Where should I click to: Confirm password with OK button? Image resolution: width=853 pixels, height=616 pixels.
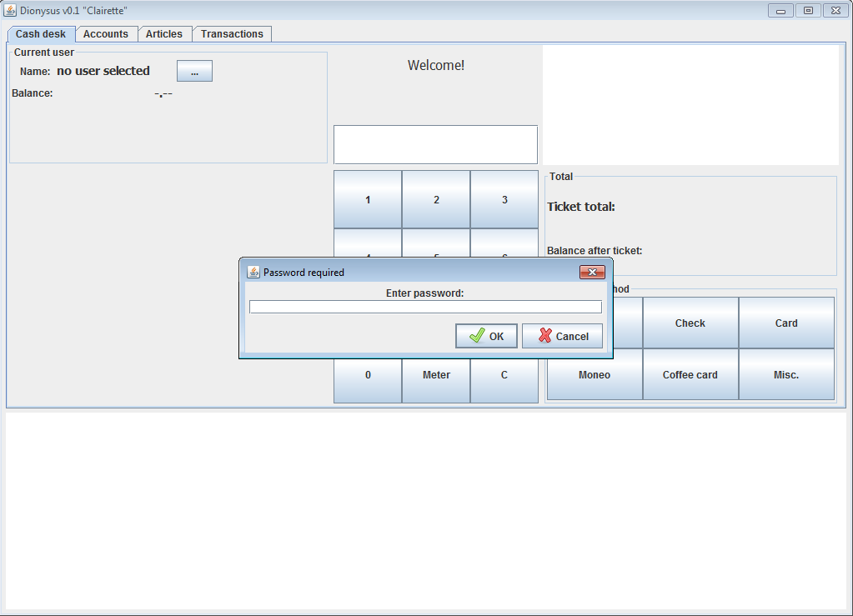(x=486, y=336)
